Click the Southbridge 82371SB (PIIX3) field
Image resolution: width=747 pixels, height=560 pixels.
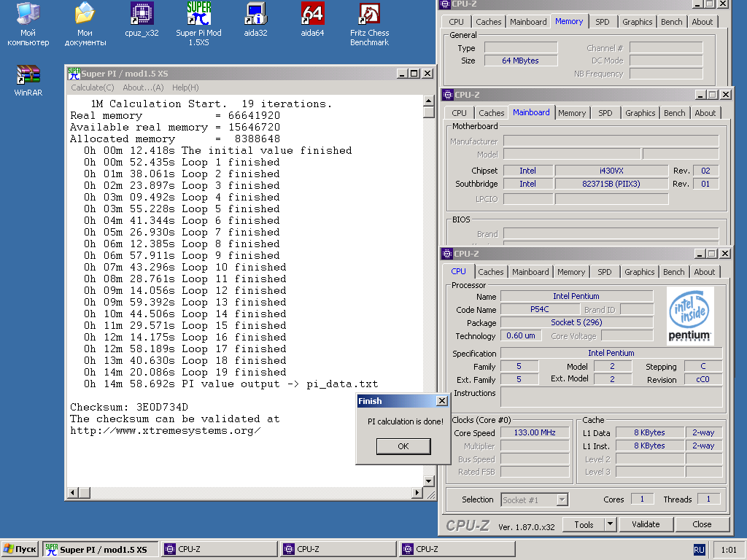coord(611,184)
